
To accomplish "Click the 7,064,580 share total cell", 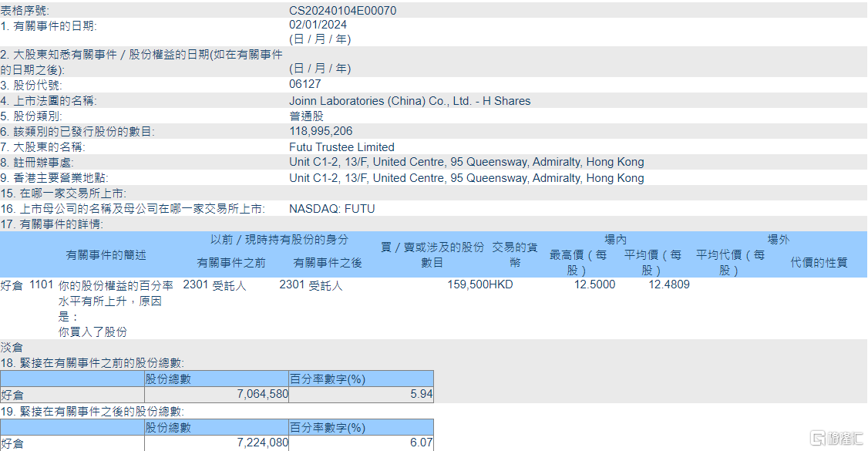I will [217, 395].
